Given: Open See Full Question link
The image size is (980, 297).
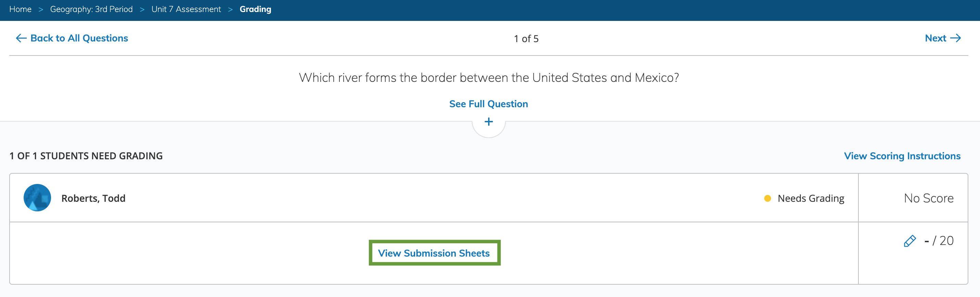Looking at the screenshot, I should [x=488, y=104].
